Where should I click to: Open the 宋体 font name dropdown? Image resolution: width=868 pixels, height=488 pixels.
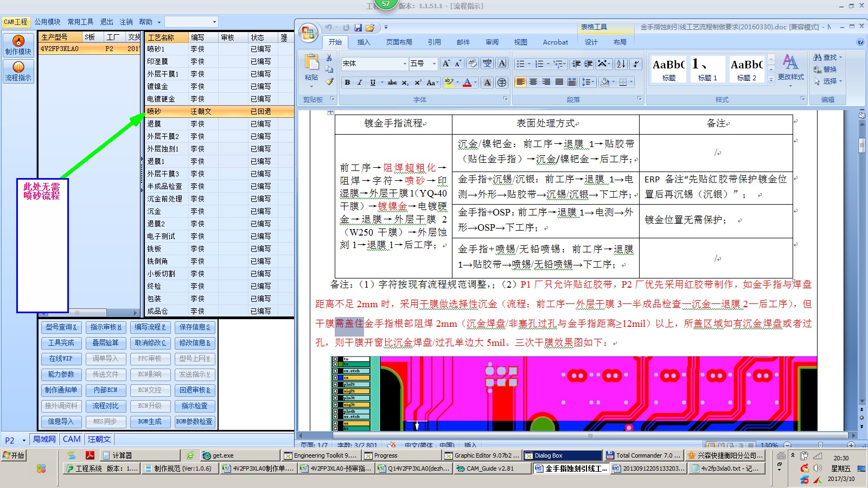[x=405, y=64]
